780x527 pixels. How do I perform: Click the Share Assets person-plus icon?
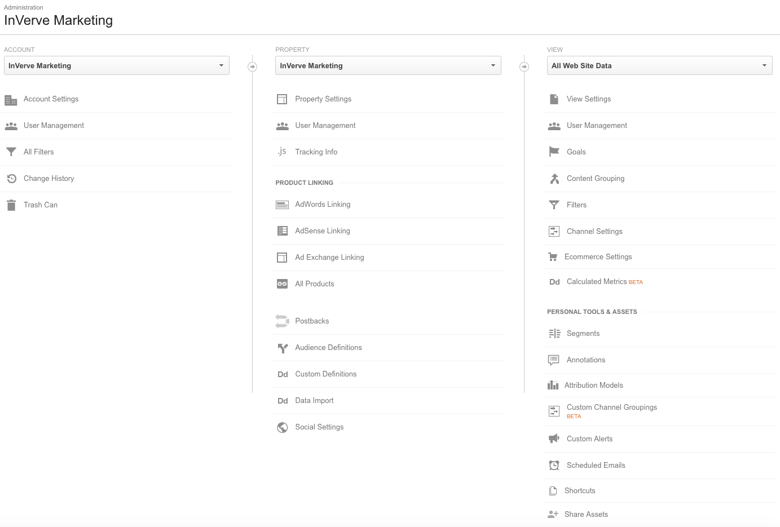pyautogui.click(x=553, y=514)
